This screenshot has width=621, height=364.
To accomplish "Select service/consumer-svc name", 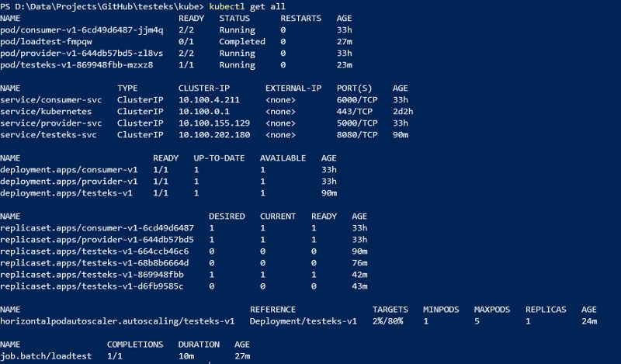I will (x=50, y=100).
